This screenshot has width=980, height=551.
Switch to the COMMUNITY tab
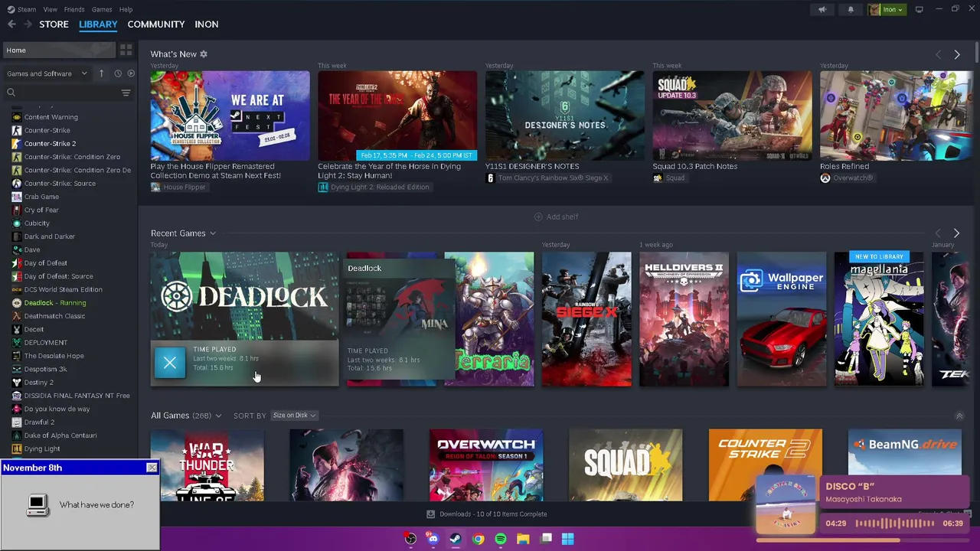pos(156,24)
